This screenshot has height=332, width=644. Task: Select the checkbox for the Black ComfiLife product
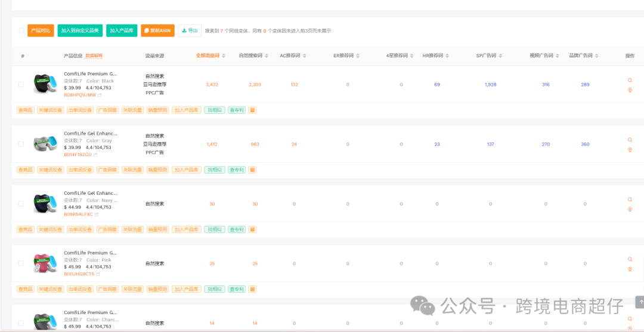(21, 84)
